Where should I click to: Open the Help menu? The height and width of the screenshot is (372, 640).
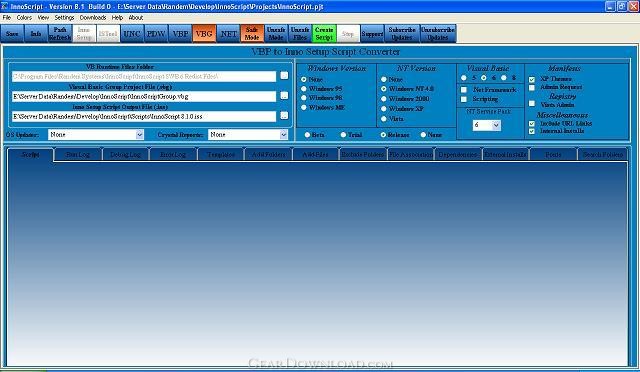click(x=118, y=18)
